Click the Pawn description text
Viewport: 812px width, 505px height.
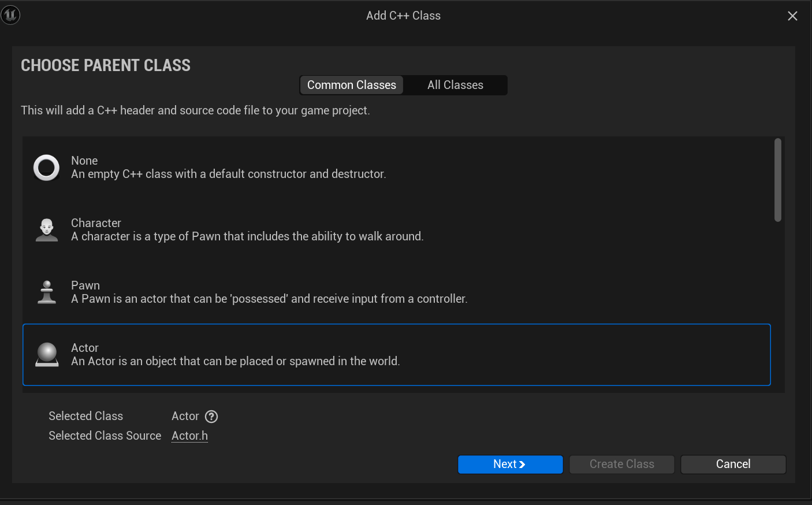click(269, 299)
